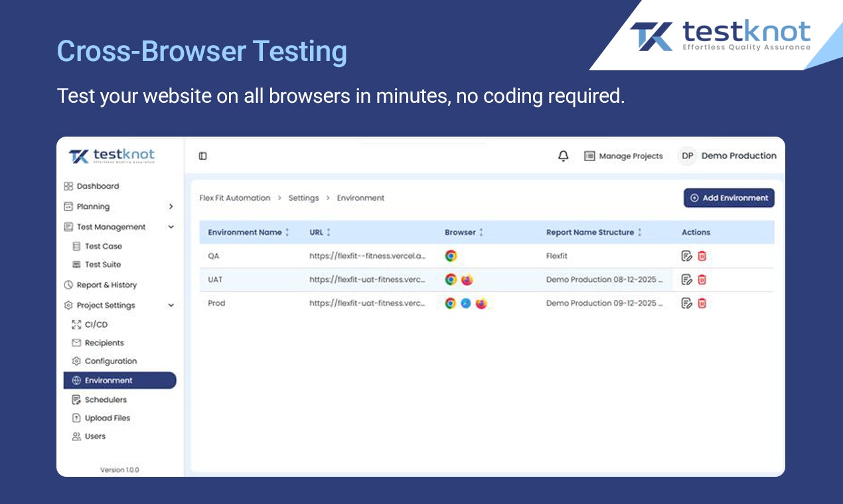
Task: Open Test Case page
Action: pyautogui.click(x=97, y=246)
